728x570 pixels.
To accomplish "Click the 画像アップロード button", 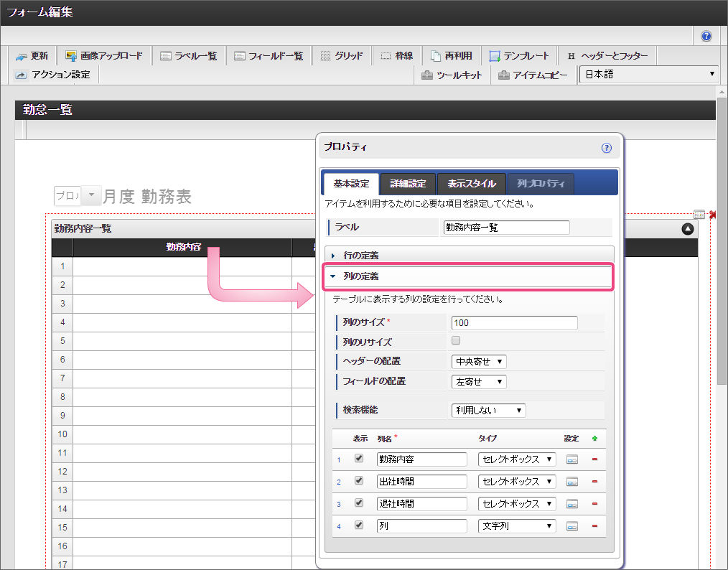I will [105, 56].
